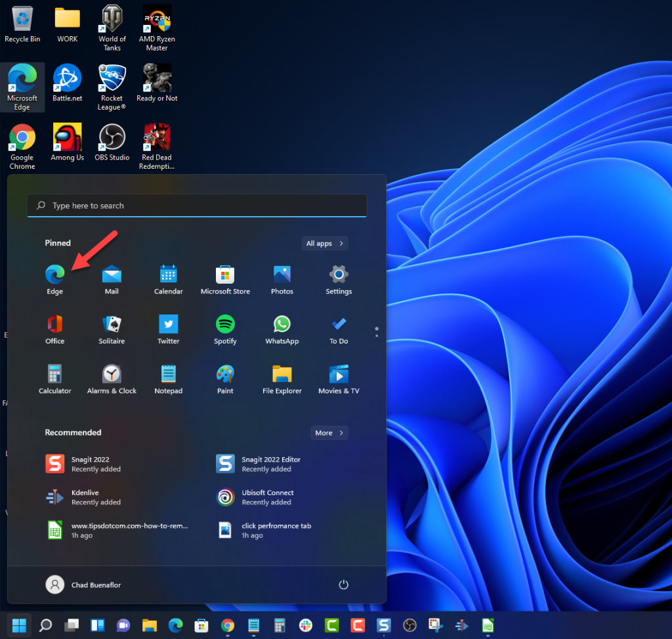Open WhatsApp in pinned apps

pos(282,330)
